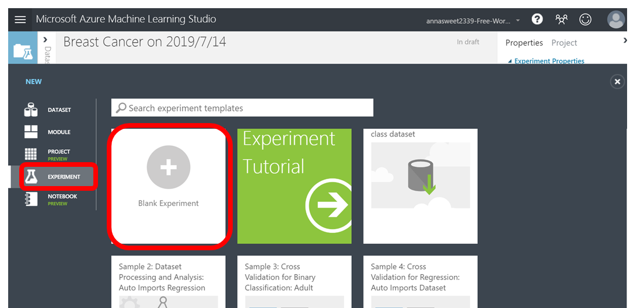The height and width of the screenshot is (308, 644).
Task: Click the Microsoft Azure Machine Learning Studio title
Action: (126, 19)
